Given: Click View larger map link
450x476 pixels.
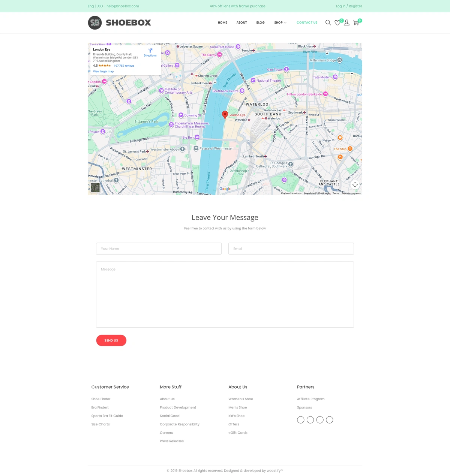Looking at the screenshot, I should pos(103,72).
